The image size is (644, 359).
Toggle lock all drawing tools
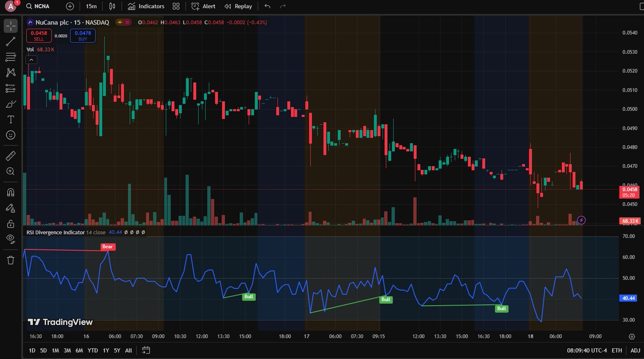[x=11, y=223]
